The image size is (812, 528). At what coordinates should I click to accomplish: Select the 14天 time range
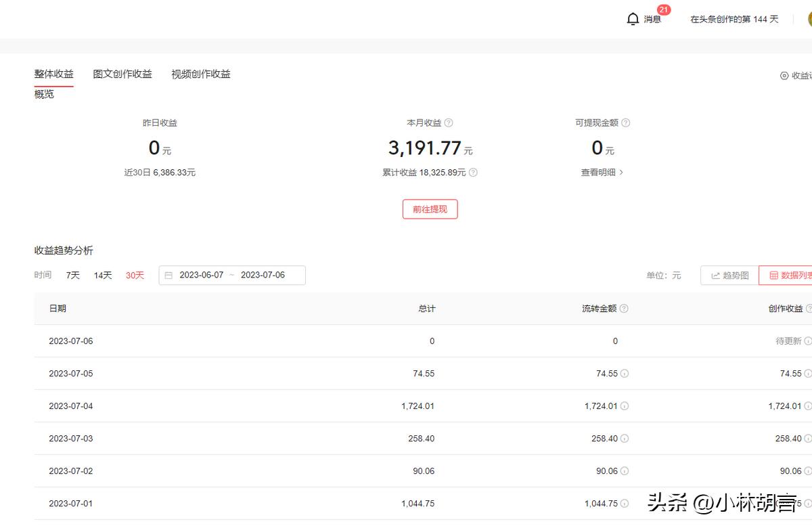[103, 276]
